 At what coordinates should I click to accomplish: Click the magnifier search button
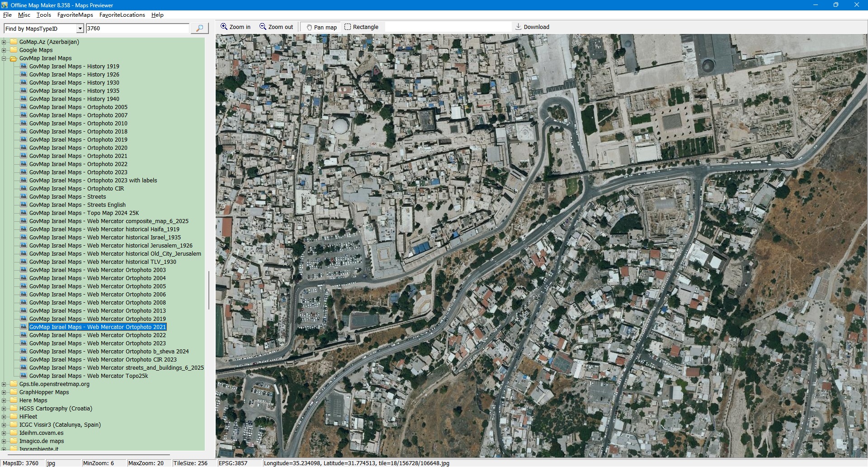pos(199,29)
